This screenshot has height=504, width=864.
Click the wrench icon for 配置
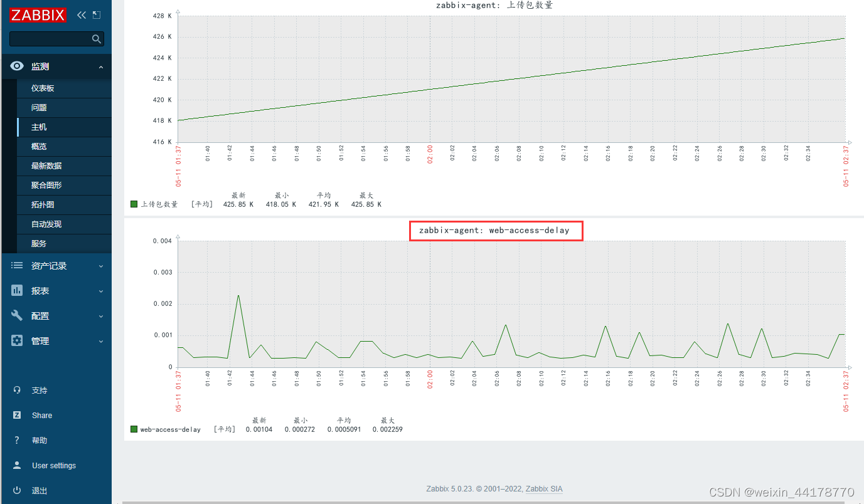point(17,316)
